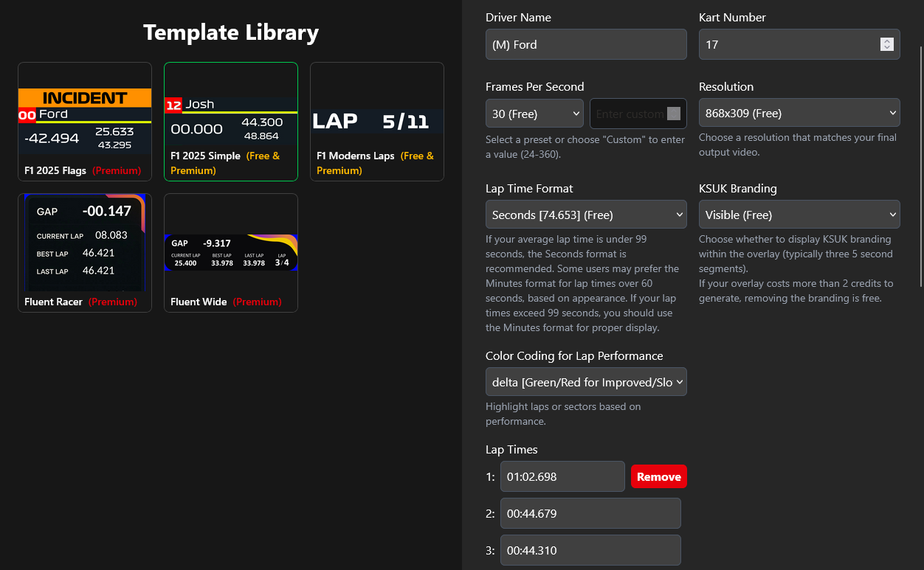Click lap 3 time field 00:44.310
Image resolution: width=924 pixels, height=570 pixels.
(x=590, y=550)
